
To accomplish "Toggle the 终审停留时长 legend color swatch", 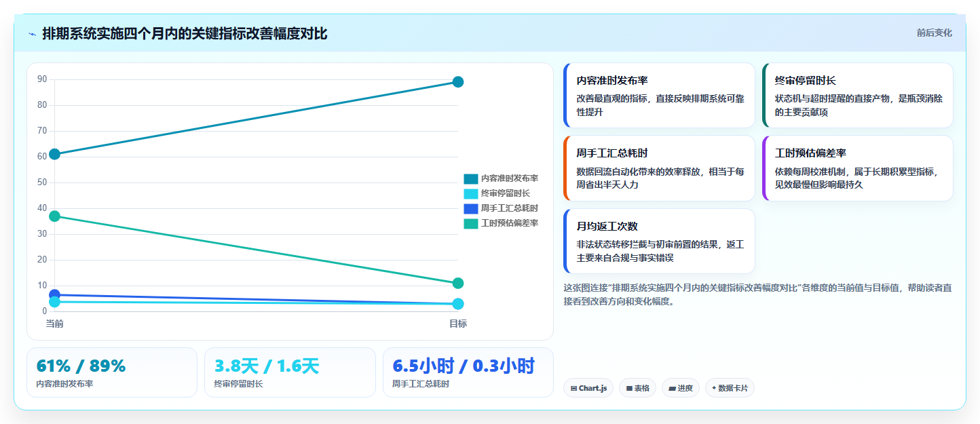I will pos(471,193).
